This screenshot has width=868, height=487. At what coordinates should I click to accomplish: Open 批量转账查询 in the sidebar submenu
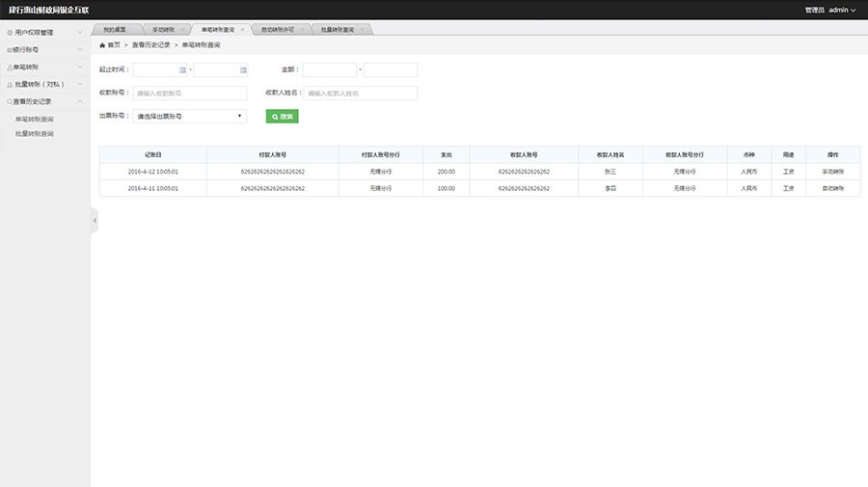35,134
